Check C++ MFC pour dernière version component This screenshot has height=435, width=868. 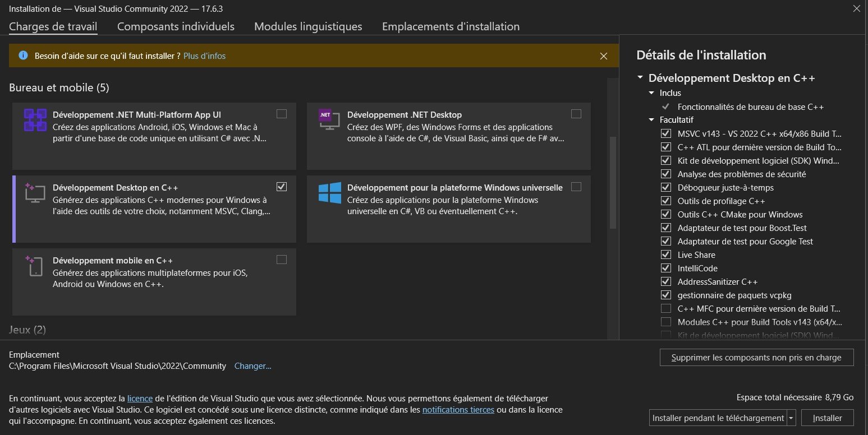pos(666,308)
